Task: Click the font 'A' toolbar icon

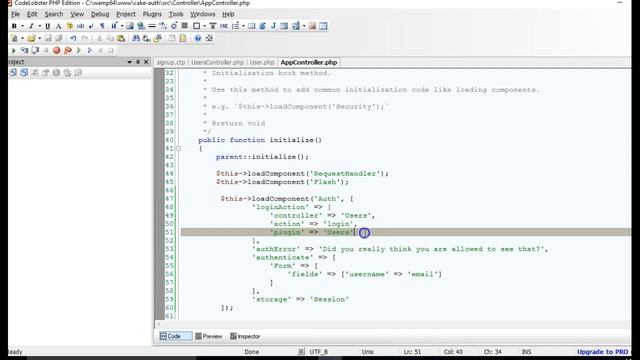Action: click(58, 26)
